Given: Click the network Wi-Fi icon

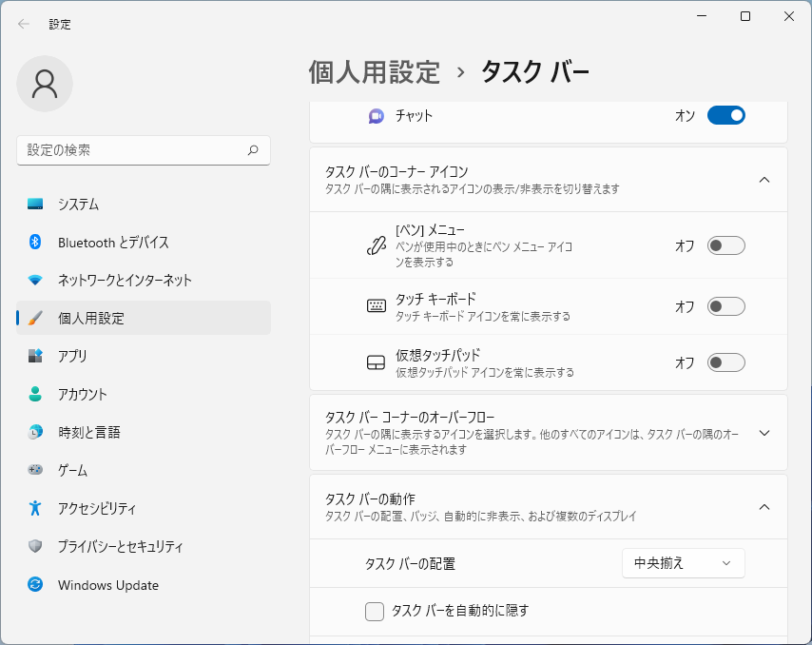Looking at the screenshot, I should pos(35,280).
